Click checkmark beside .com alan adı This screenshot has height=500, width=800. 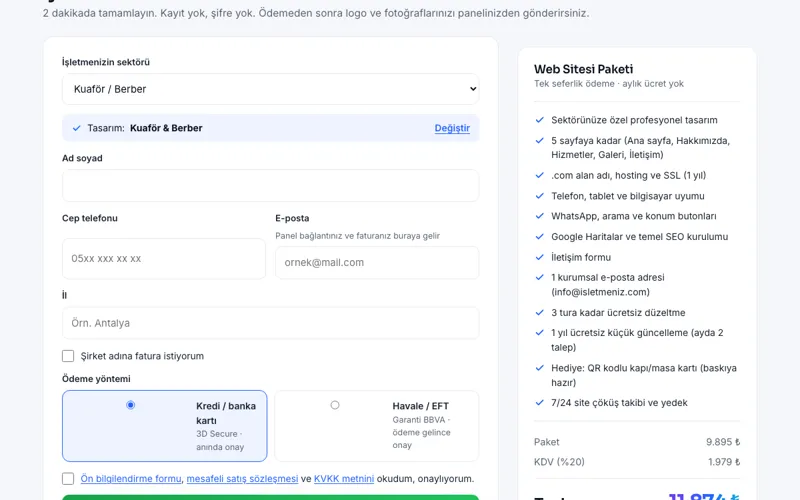tap(539, 175)
